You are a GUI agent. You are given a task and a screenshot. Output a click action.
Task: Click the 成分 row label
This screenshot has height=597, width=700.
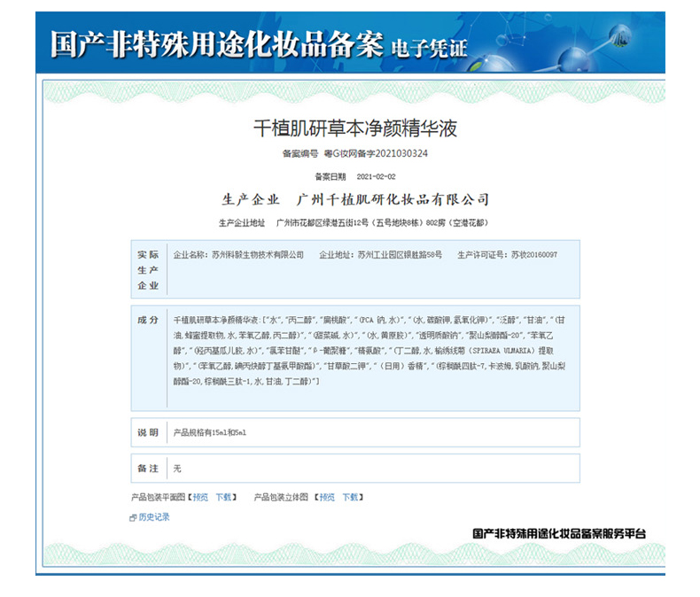148,320
